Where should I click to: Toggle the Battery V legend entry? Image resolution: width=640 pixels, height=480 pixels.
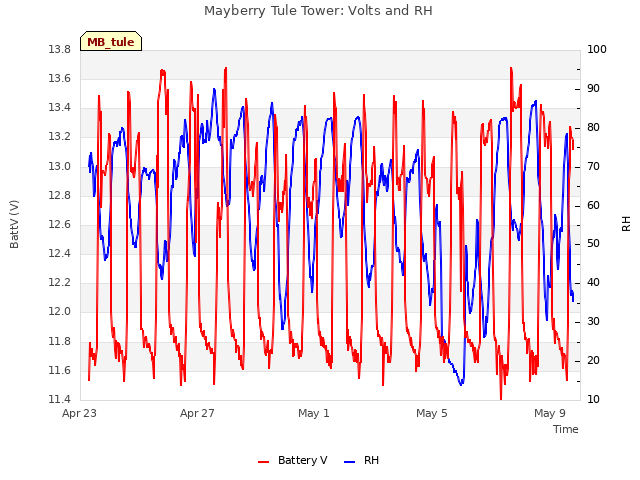click(293, 460)
